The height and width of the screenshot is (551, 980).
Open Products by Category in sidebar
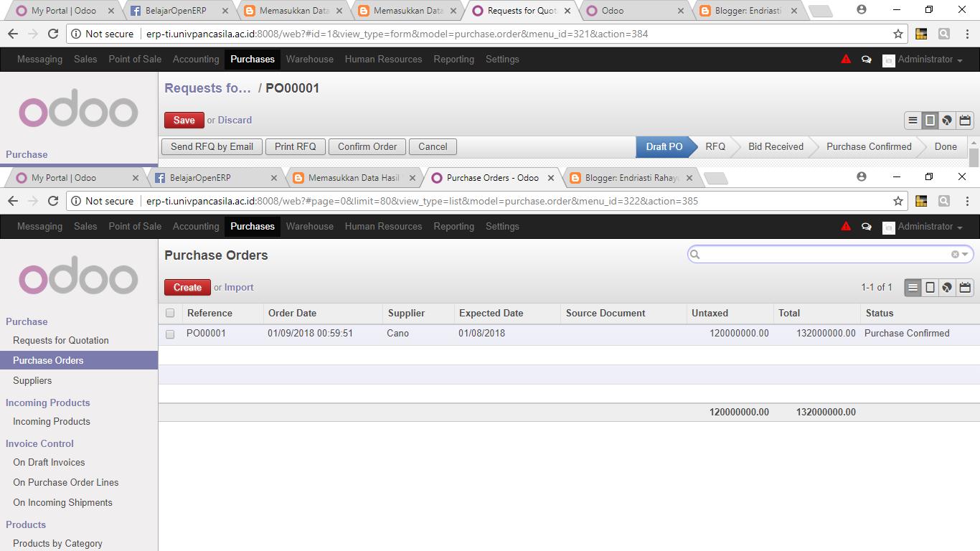pyautogui.click(x=57, y=544)
